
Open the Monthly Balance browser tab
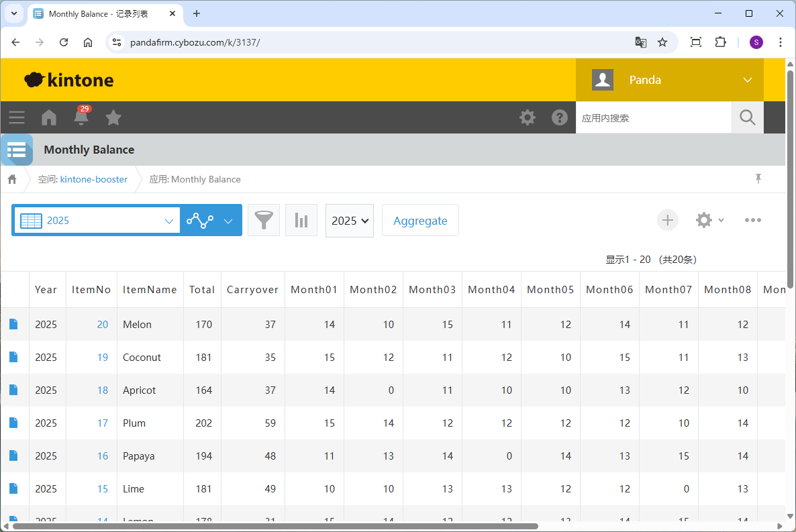point(101,13)
